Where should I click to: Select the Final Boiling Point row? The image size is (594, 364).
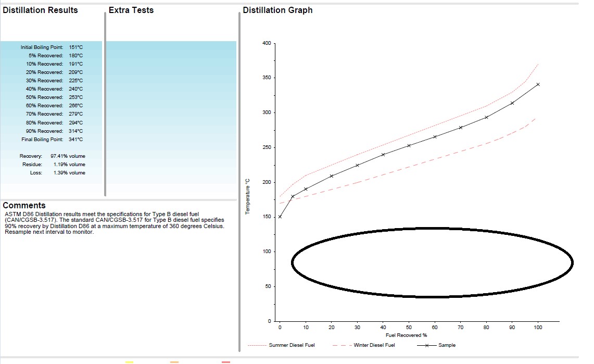coord(52,140)
